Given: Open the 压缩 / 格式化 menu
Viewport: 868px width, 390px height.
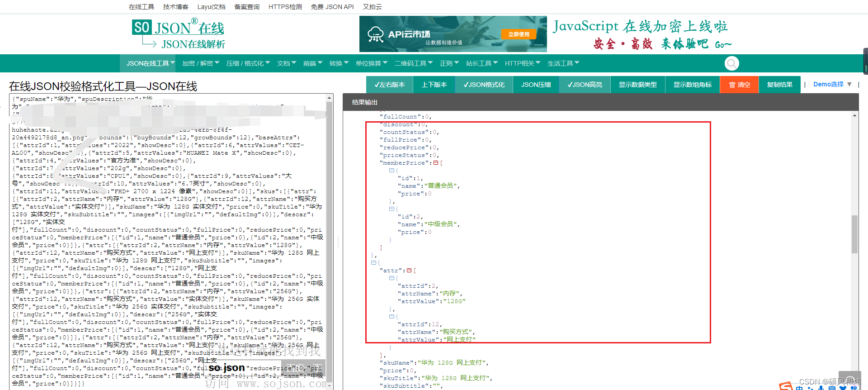Looking at the screenshot, I should coord(248,63).
